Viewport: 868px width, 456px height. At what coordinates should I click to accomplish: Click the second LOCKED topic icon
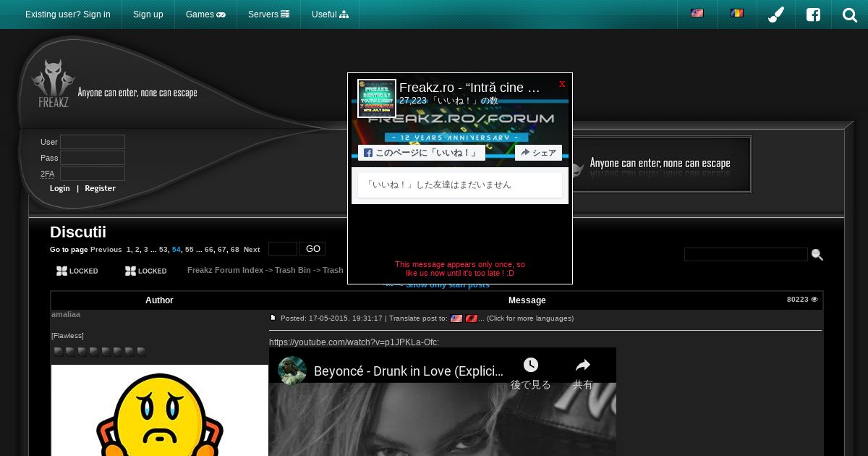(146, 271)
